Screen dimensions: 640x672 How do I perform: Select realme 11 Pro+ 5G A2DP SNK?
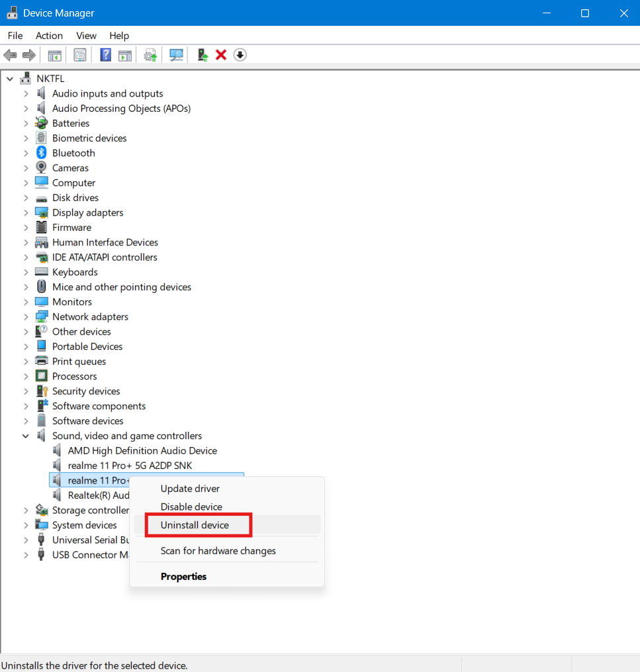point(130,466)
